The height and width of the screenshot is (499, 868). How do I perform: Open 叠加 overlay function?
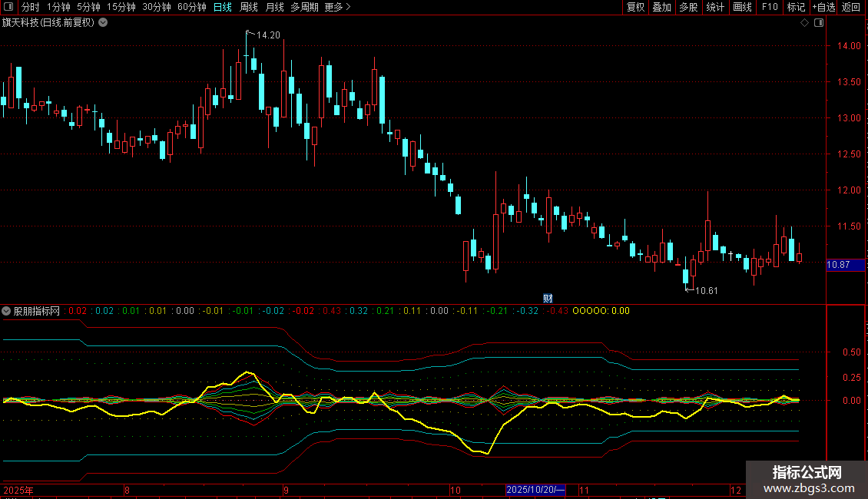coord(661,8)
